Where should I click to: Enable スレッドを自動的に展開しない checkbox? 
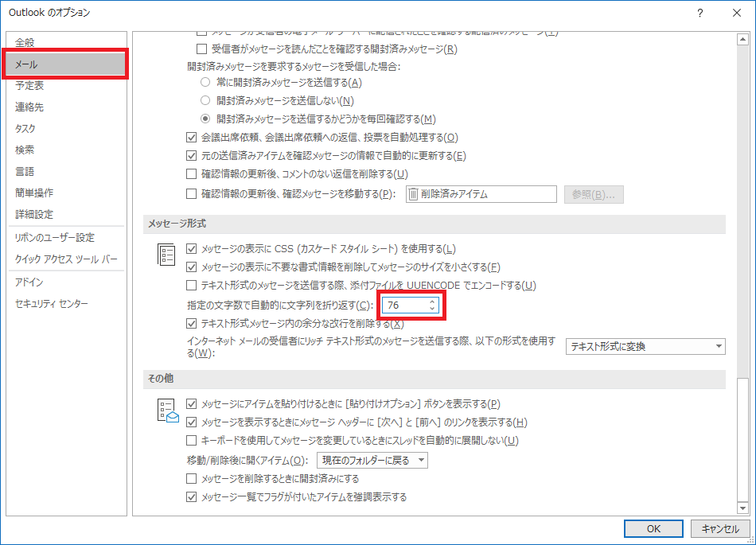coord(192,441)
